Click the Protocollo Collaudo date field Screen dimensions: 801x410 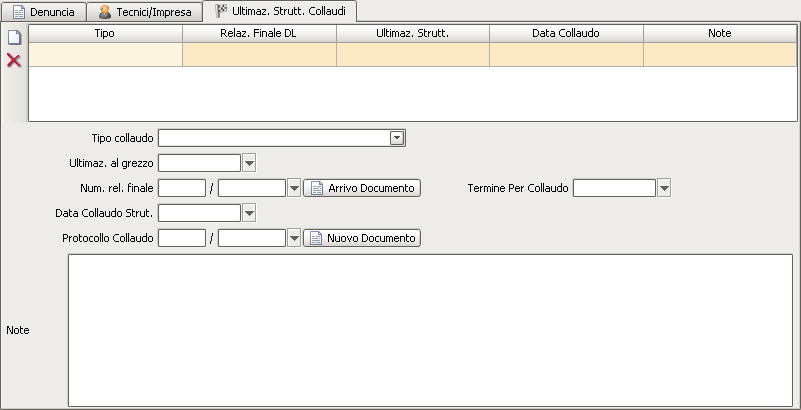pyautogui.click(x=252, y=238)
